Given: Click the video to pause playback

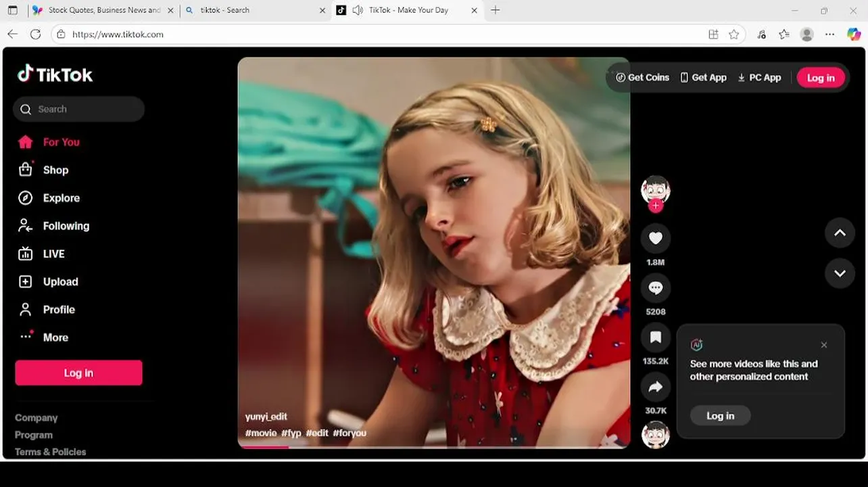Looking at the screenshot, I should [x=433, y=252].
